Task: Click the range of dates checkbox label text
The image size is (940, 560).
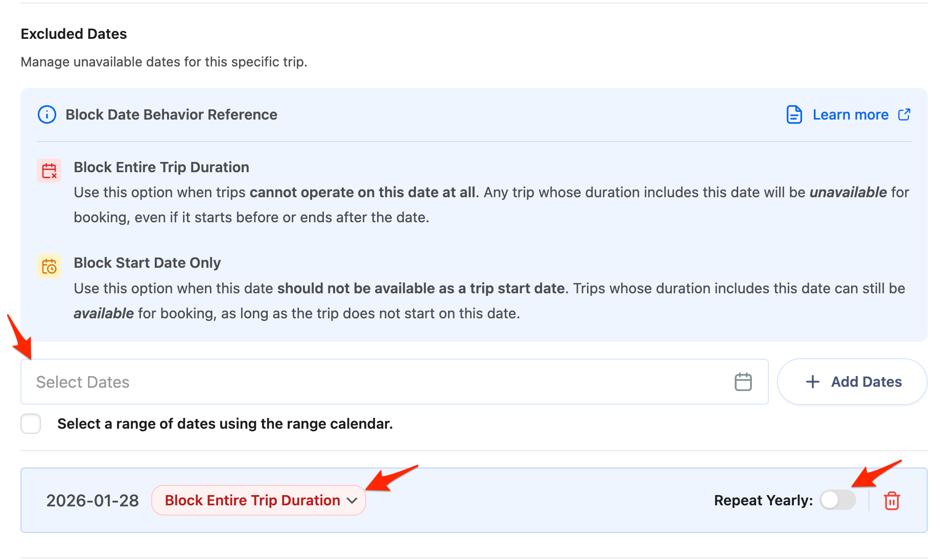Action: tap(225, 424)
